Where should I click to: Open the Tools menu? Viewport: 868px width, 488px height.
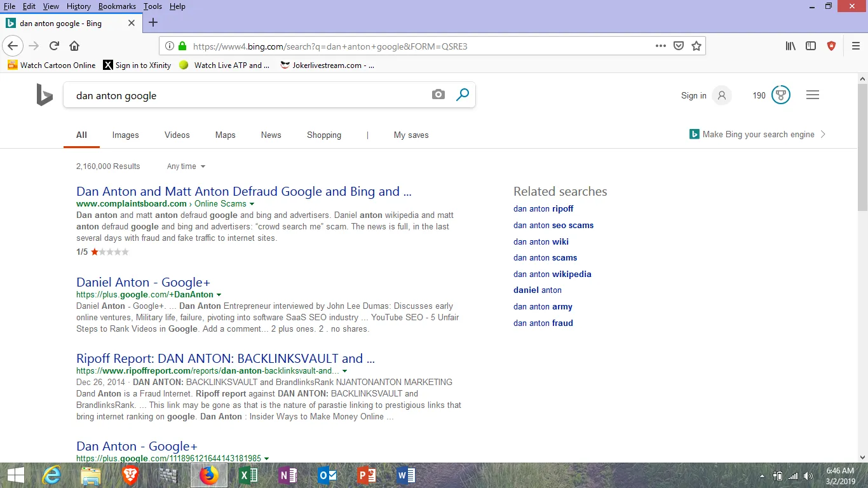click(153, 6)
